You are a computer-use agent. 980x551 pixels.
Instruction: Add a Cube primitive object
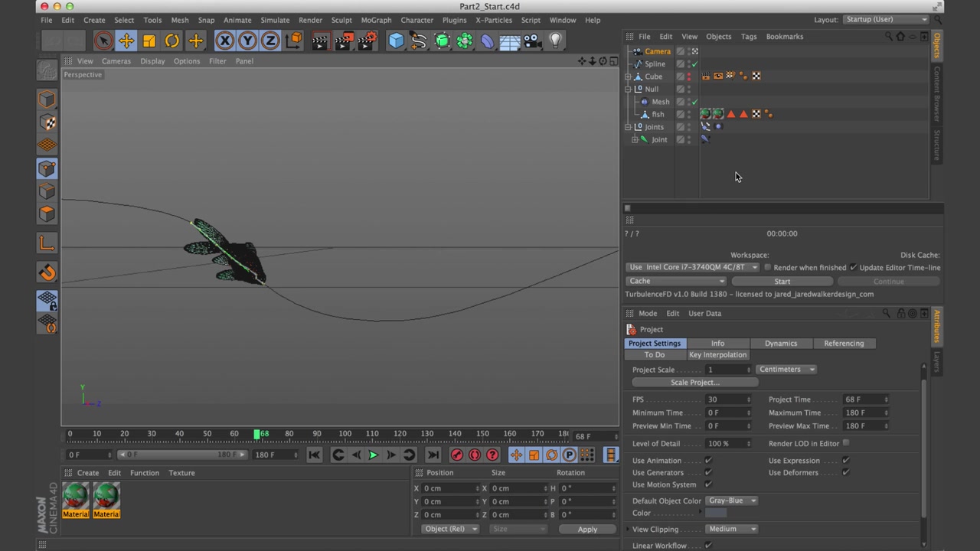396,41
